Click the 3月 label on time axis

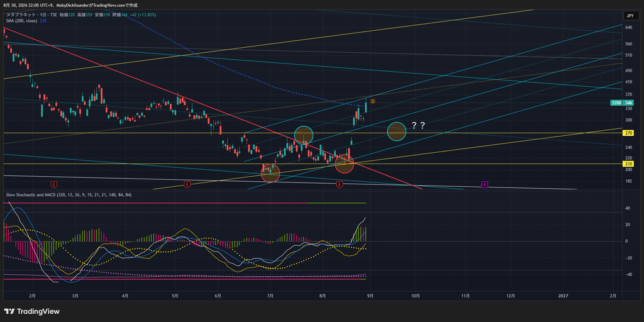pos(75,296)
